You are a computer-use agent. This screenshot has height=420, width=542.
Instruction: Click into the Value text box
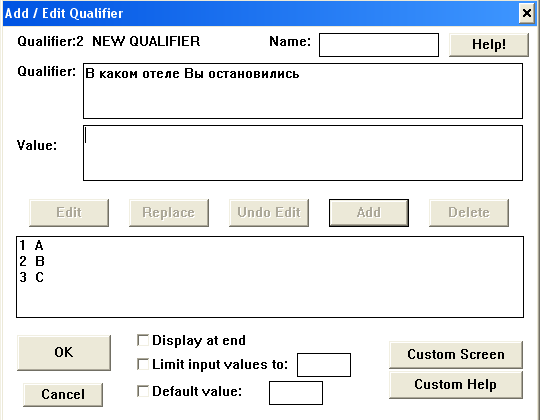click(x=303, y=153)
